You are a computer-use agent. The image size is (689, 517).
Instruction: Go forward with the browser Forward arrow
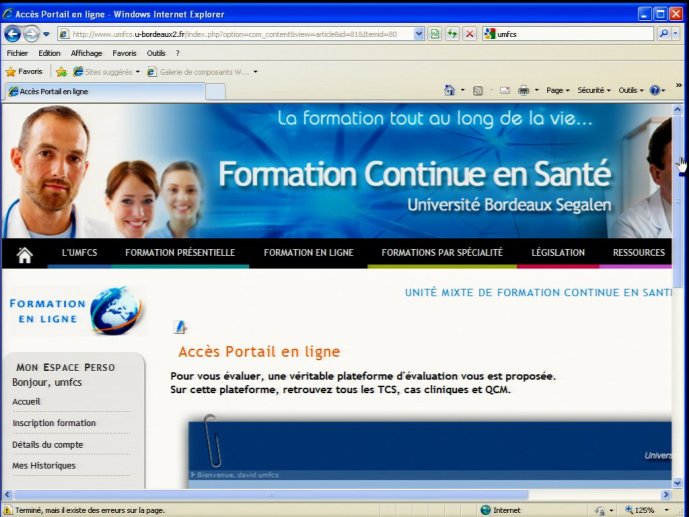pos(31,34)
